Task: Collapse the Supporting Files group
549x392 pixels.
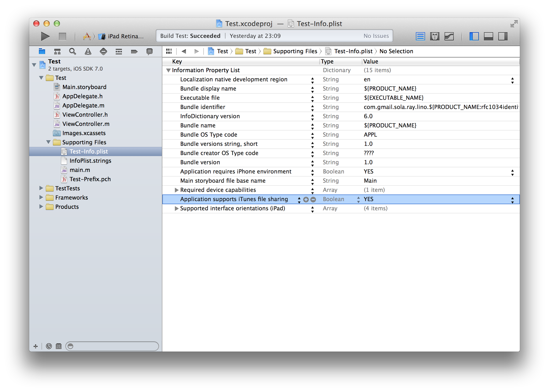Action: [48, 142]
